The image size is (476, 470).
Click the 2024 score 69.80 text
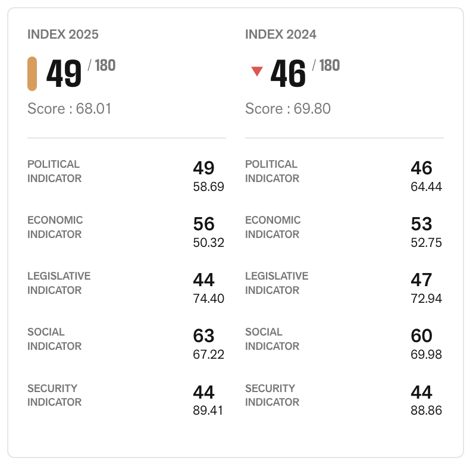pyautogui.click(x=288, y=109)
